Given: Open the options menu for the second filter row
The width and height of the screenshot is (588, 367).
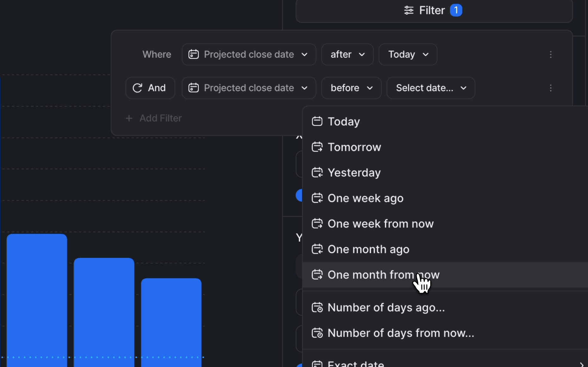Looking at the screenshot, I should pos(550,88).
